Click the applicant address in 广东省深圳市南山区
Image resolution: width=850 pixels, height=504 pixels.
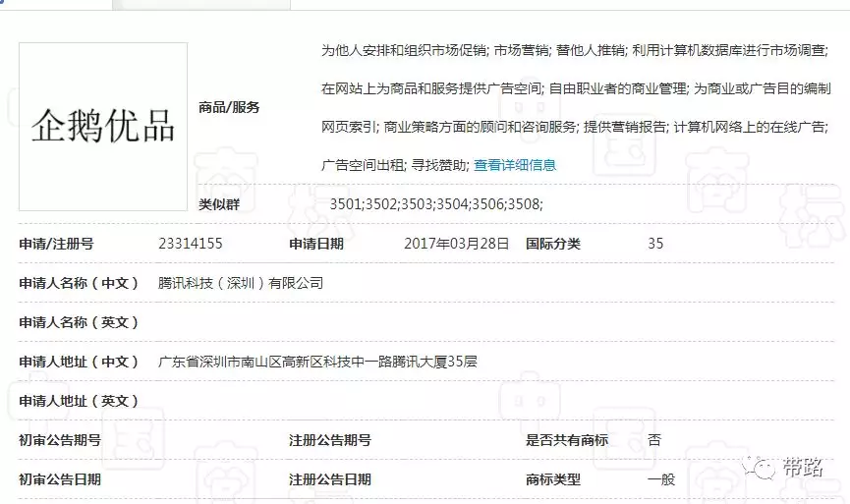click(x=317, y=362)
